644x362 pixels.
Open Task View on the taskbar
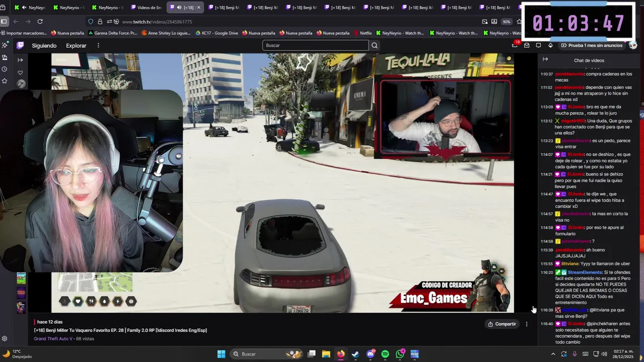point(311,354)
